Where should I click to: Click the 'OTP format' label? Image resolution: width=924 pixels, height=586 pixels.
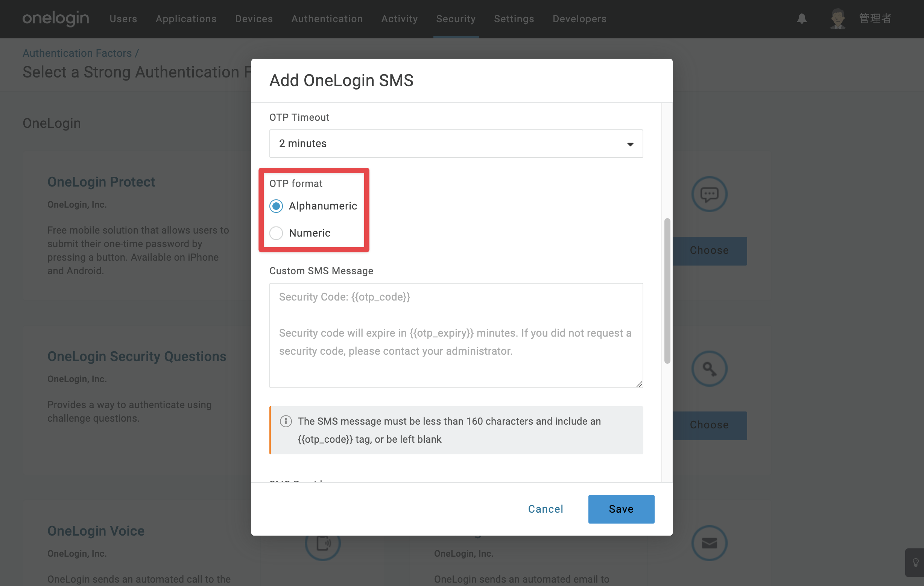[x=296, y=184]
